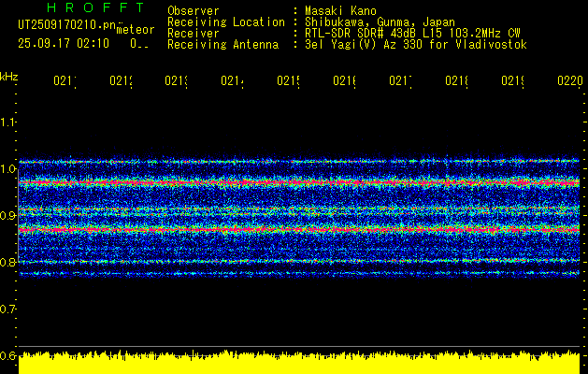Click the 'meteor' label under the file name
Viewport: 588px width, 374px height.
[x=136, y=30]
